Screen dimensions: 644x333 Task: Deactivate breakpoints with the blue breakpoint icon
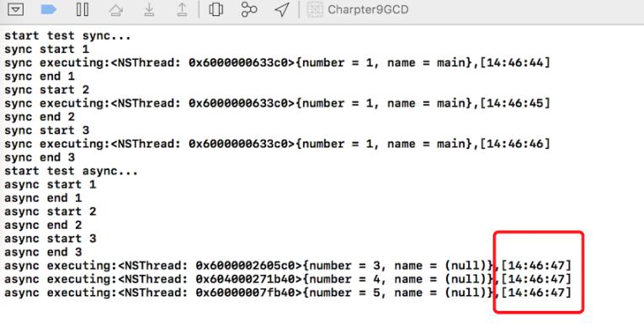pyautogui.click(x=49, y=9)
